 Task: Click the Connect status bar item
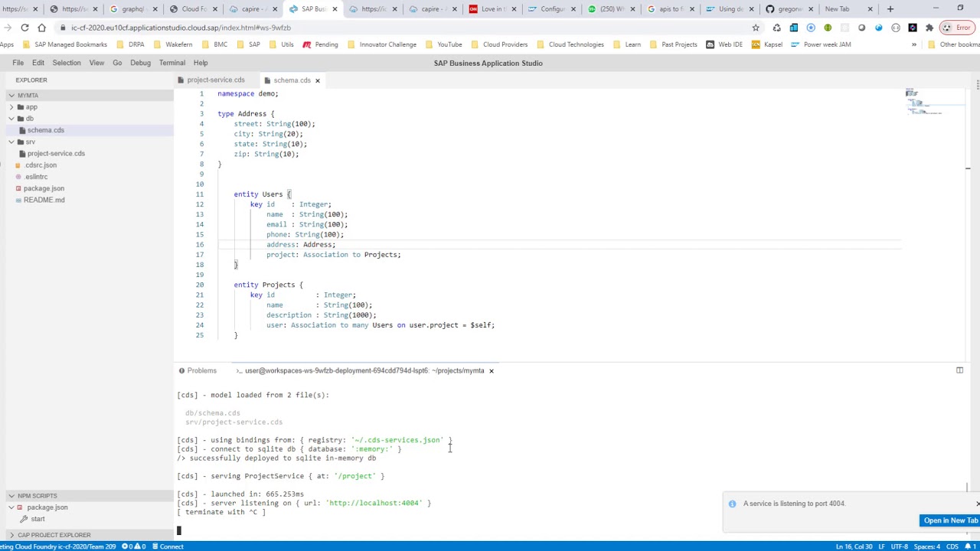tap(167, 546)
